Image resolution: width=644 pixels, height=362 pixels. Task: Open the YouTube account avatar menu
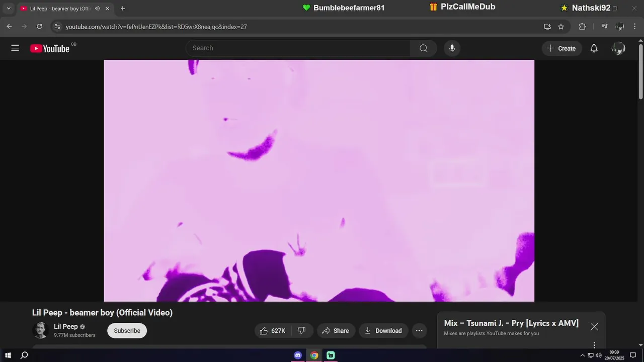(618, 48)
